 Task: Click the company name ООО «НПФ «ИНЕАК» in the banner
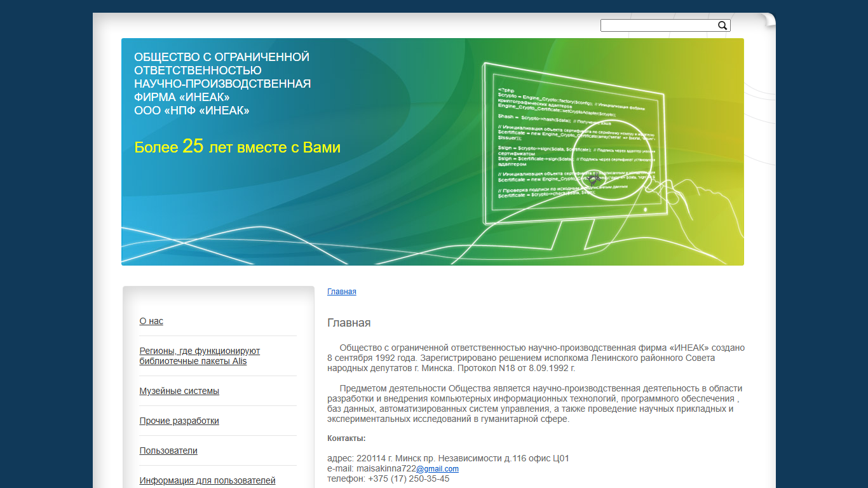(x=192, y=111)
